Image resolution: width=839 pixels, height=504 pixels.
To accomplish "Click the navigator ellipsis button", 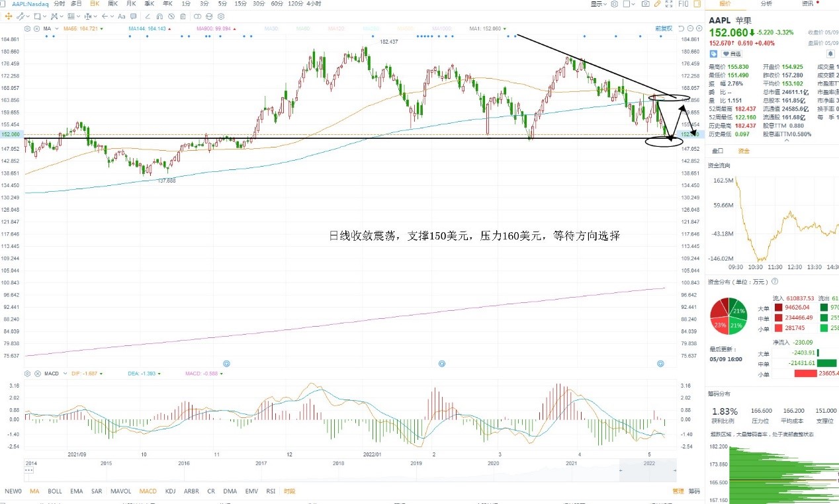I will tap(29, 470).
